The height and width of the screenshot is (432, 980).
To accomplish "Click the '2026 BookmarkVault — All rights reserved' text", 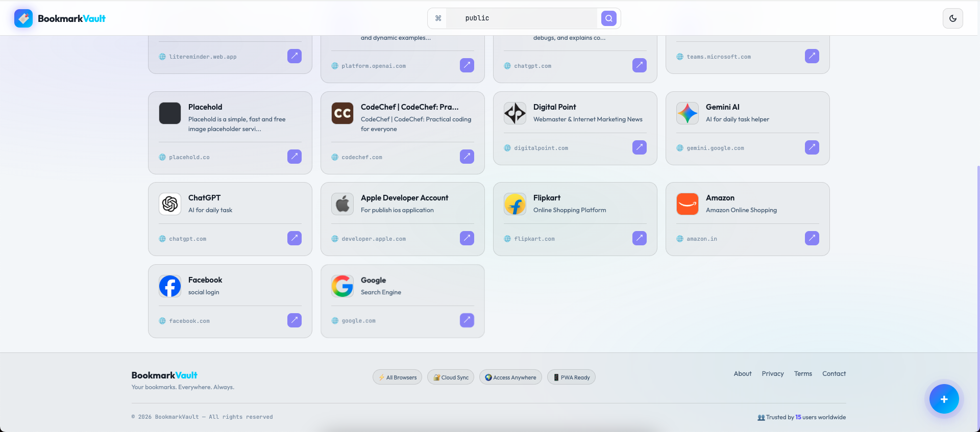I will point(202,417).
